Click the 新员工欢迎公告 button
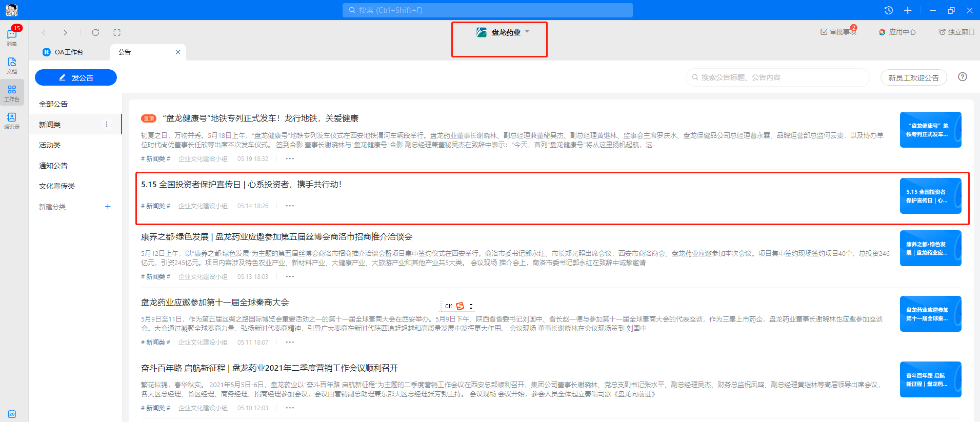Image resolution: width=980 pixels, height=422 pixels. (x=913, y=77)
